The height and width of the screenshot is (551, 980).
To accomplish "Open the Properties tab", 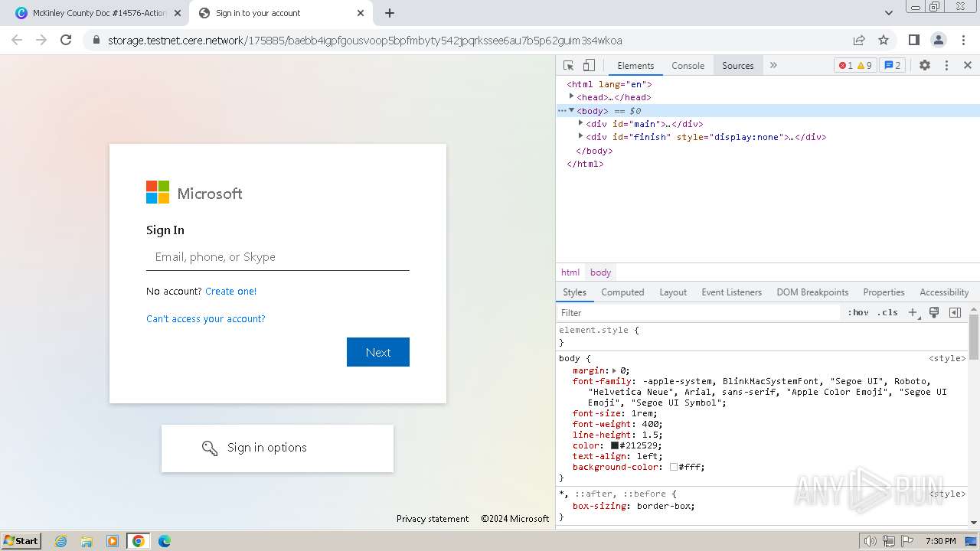I will [x=884, y=292].
